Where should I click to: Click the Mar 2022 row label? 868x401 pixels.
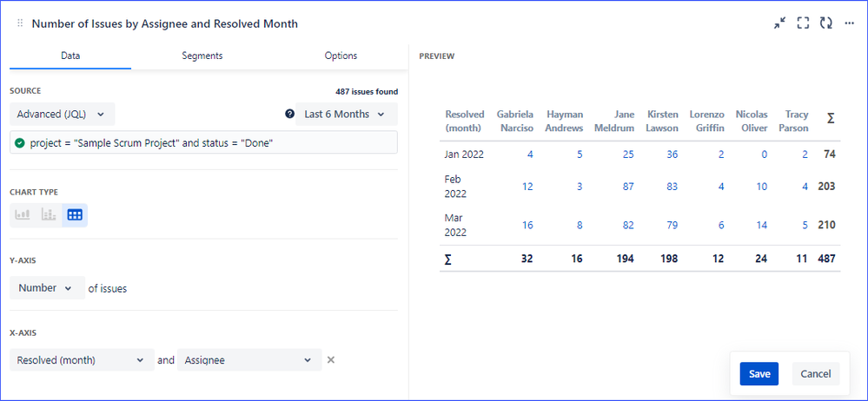point(455,225)
